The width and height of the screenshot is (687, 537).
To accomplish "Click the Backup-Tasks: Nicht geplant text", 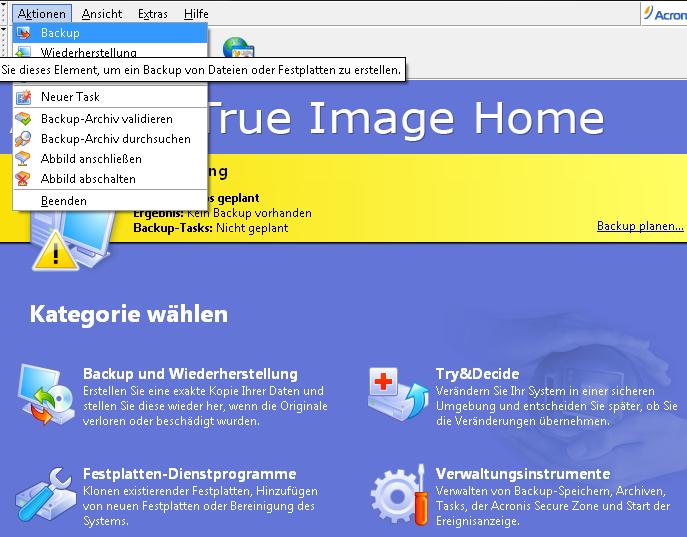I will click(211, 228).
